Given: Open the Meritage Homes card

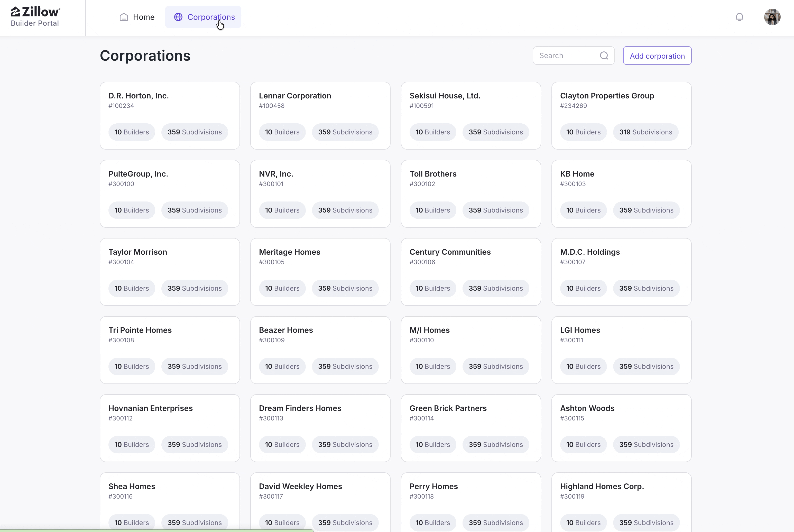Looking at the screenshot, I should click(x=320, y=272).
